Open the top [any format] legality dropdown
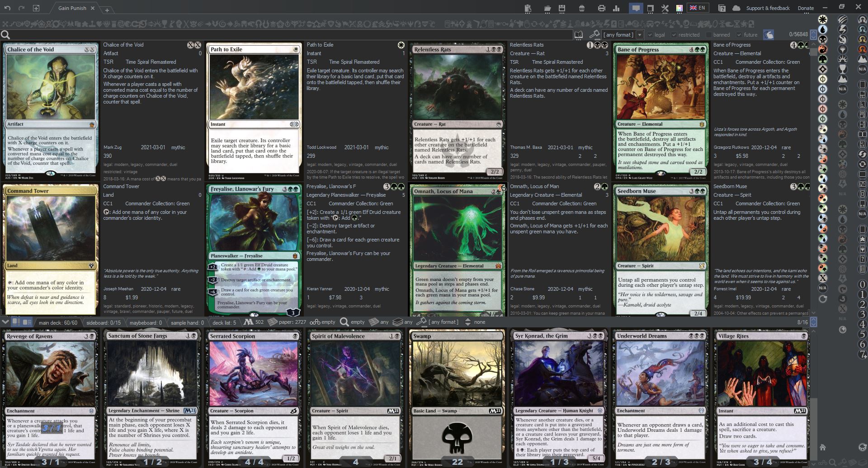 point(623,35)
